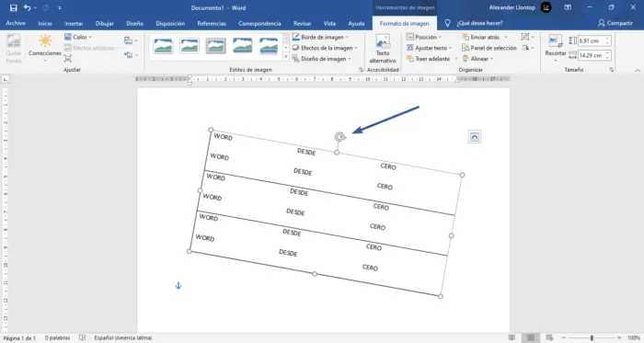Open the Ajustar texto dropdown
The image size is (644, 343).
(429, 48)
